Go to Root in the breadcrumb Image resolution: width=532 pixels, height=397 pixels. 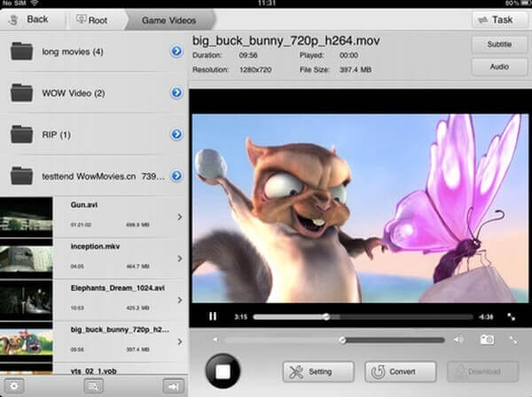(x=92, y=20)
